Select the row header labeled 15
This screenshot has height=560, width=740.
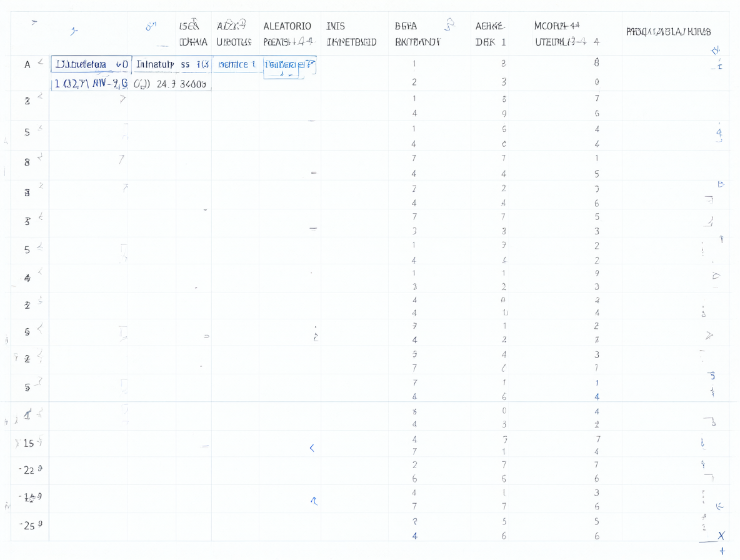pos(29,443)
